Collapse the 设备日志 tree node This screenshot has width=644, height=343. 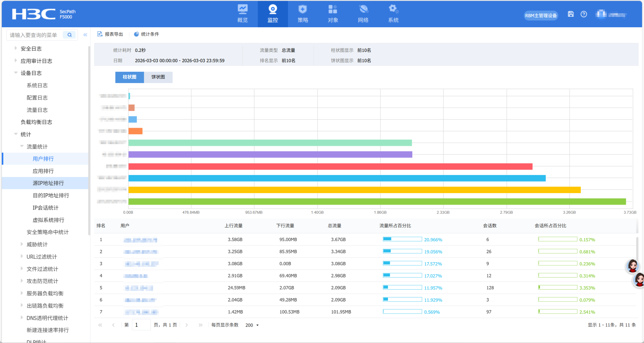16,73
